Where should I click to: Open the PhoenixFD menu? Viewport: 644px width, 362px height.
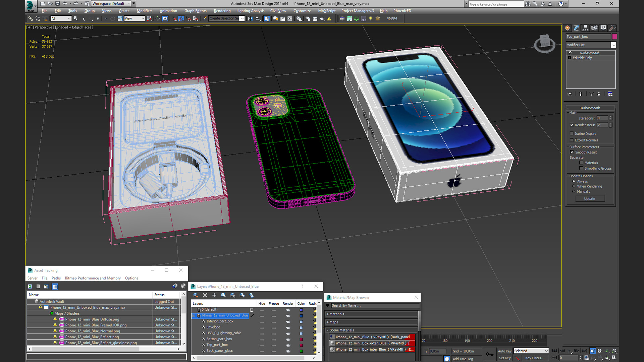tap(402, 11)
